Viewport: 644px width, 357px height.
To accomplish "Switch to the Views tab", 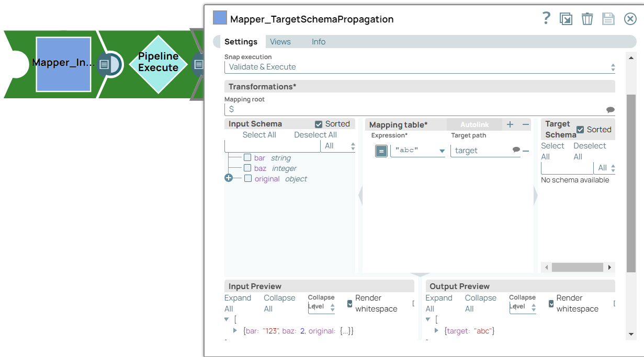I will [x=280, y=42].
